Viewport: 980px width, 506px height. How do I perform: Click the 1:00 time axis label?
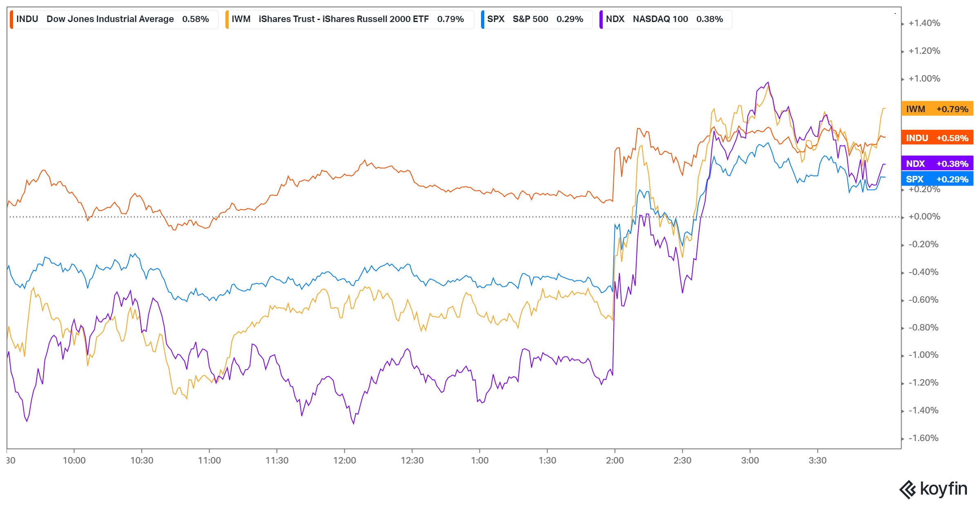[480, 461]
